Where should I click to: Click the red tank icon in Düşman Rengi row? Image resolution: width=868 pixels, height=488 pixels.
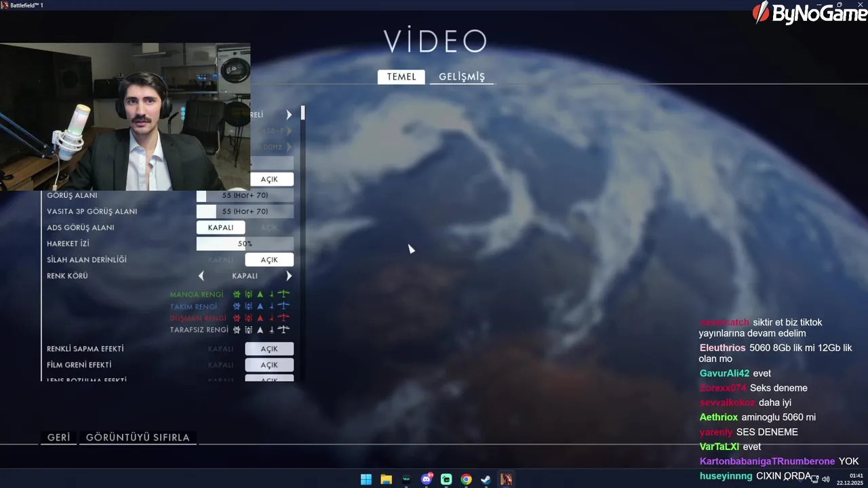pyautogui.click(x=237, y=318)
